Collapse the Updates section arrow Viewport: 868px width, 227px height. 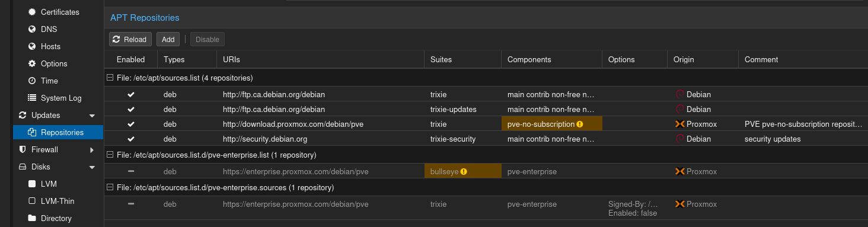[92, 116]
